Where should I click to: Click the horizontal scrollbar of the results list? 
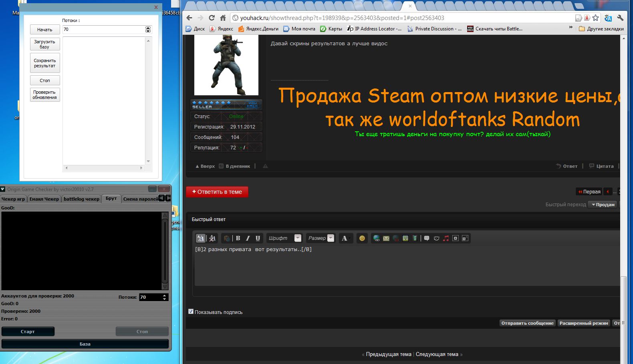tap(103, 168)
